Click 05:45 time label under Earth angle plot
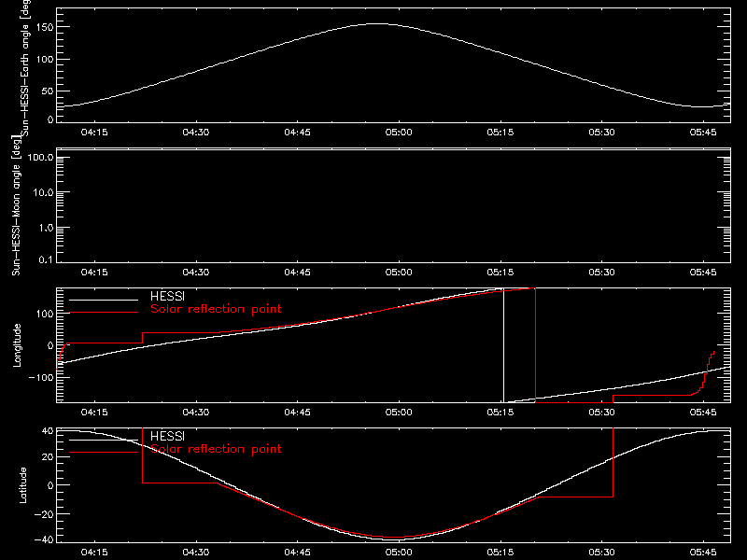The image size is (747, 560). 703,133
